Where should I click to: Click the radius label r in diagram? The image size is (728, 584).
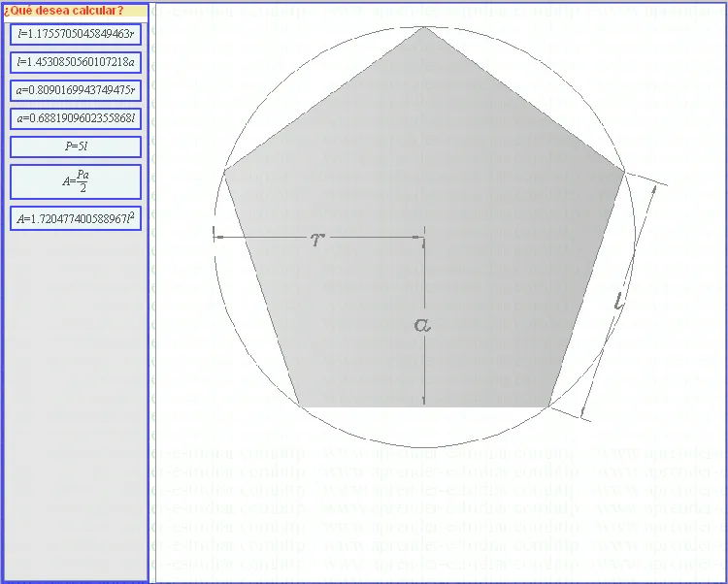pyautogui.click(x=316, y=240)
